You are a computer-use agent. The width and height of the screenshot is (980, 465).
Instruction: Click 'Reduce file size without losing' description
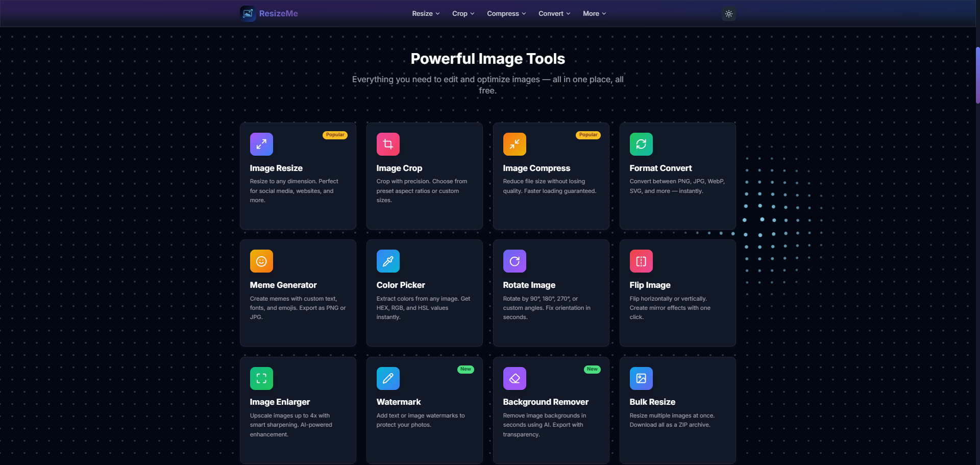550,186
